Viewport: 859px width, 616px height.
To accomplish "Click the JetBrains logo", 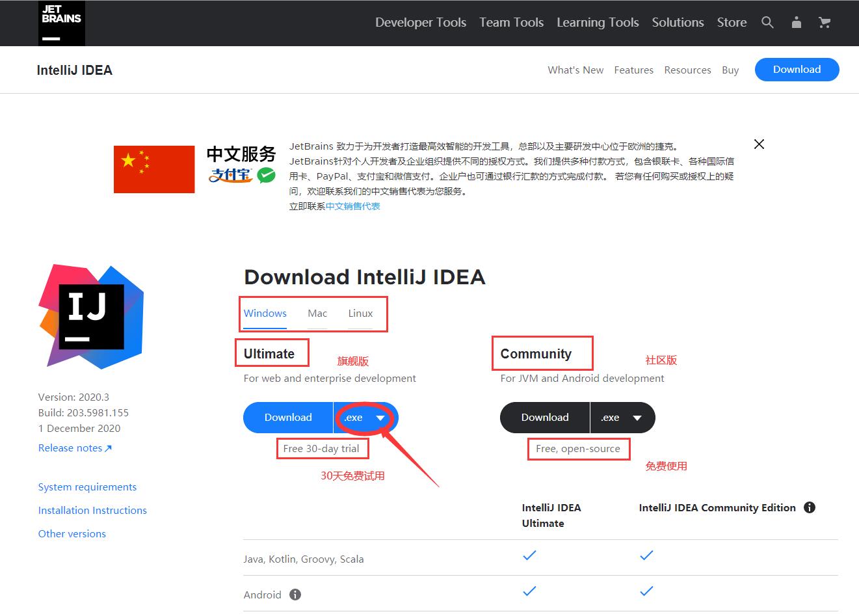I will click(62, 23).
